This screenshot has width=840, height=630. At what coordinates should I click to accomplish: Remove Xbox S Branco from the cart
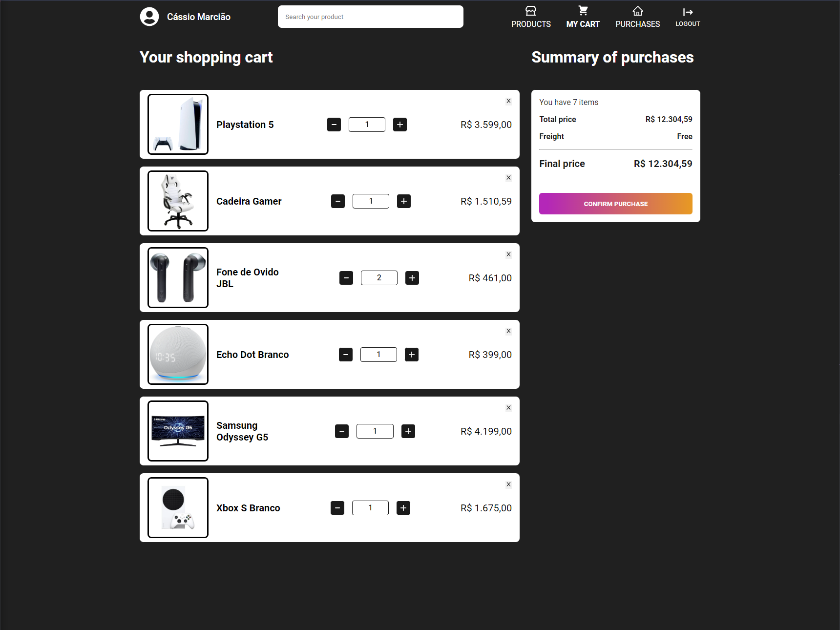click(x=508, y=484)
